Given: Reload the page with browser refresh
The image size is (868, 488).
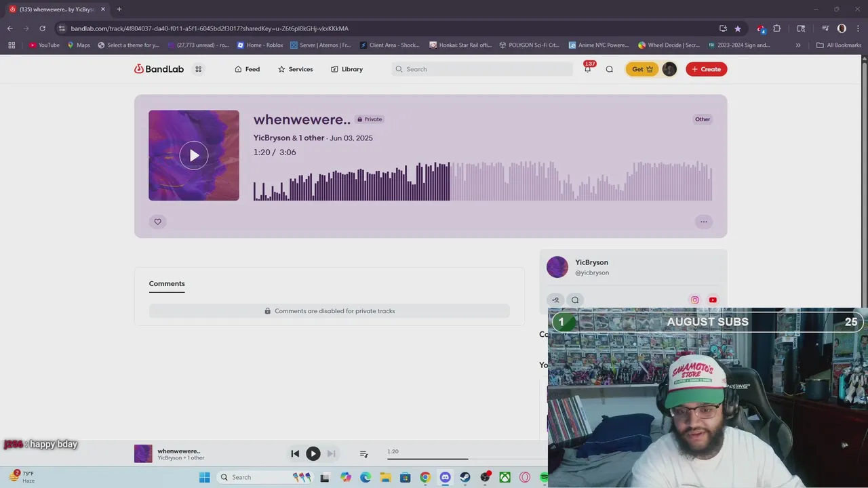Looking at the screenshot, I should pos(42,28).
